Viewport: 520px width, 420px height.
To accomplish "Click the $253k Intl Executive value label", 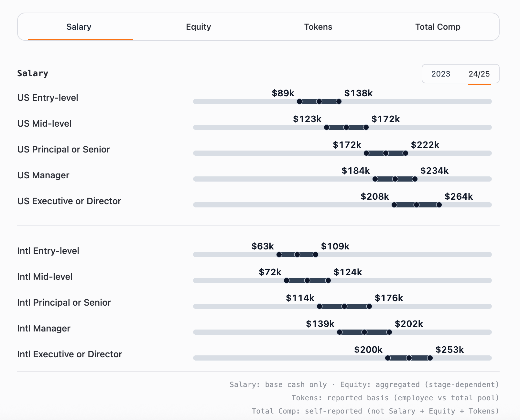I will pos(450,350).
